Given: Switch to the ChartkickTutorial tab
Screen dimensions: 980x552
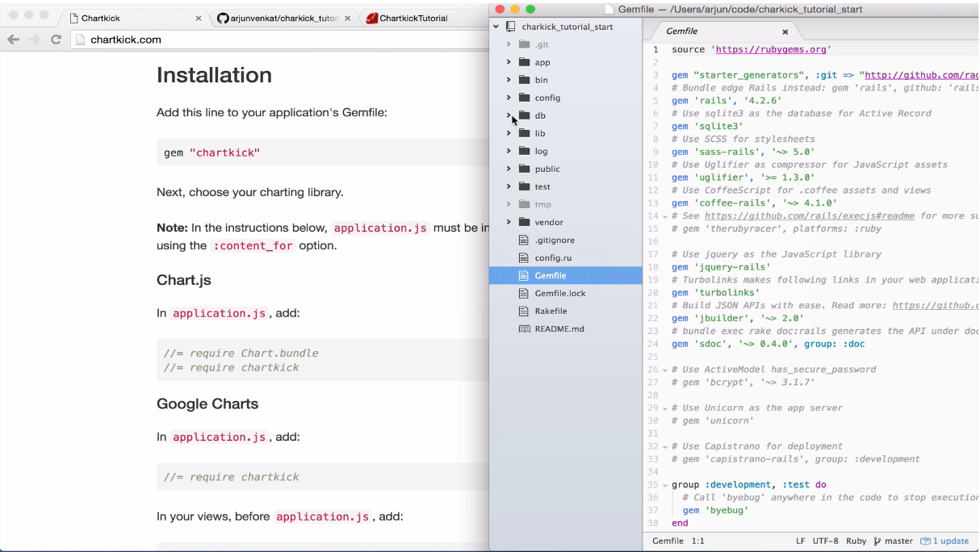Looking at the screenshot, I should [x=413, y=18].
